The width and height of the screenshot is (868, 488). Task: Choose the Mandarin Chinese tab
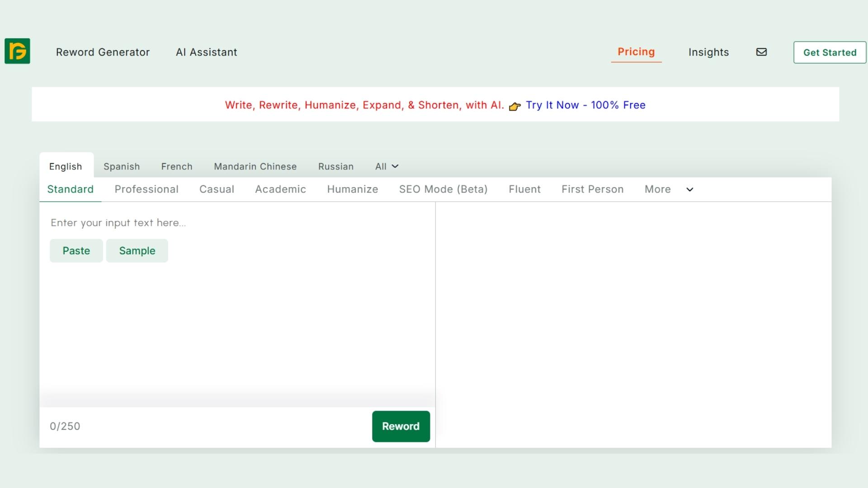tap(255, 166)
